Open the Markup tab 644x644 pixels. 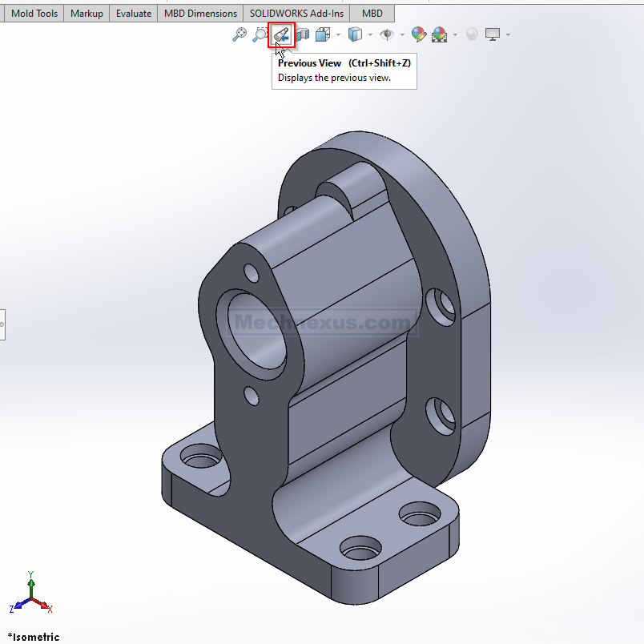click(87, 14)
